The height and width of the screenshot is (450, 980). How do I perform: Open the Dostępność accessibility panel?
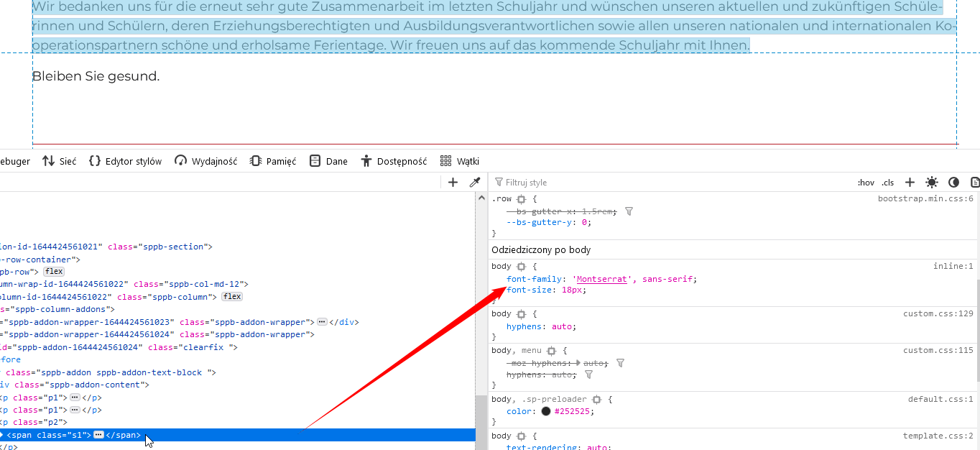click(394, 161)
